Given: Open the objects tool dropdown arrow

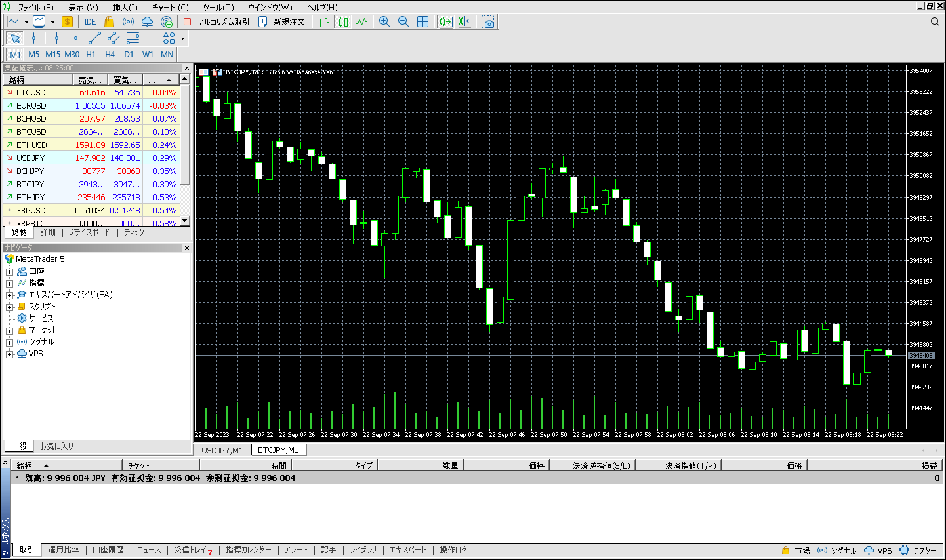Looking at the screenshot, I should [183, 38].
